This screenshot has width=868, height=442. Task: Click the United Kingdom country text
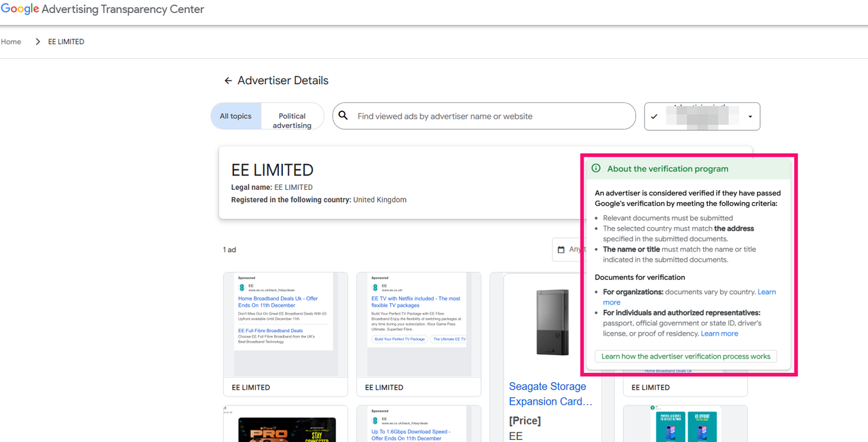pos(380,200)
